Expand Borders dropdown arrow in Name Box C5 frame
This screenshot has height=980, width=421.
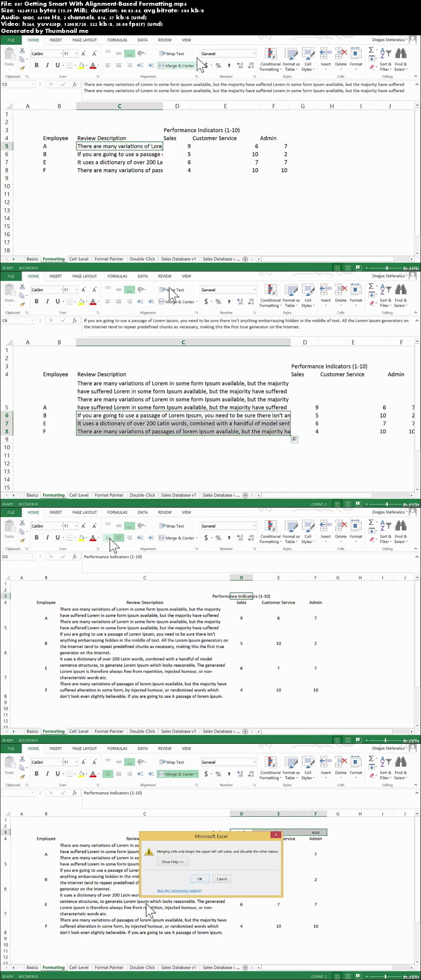point(74,65)
